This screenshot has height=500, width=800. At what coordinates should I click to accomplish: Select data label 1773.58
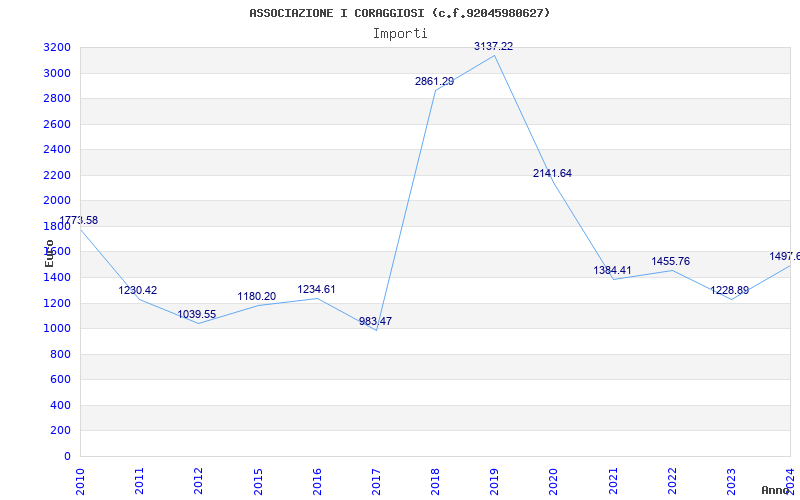(x=79, y=220)
